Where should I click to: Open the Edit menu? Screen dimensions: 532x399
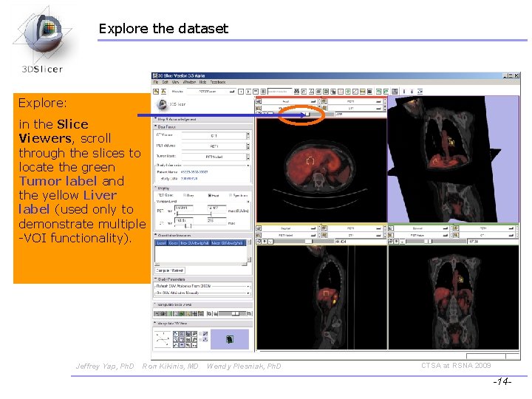[166, 82]
